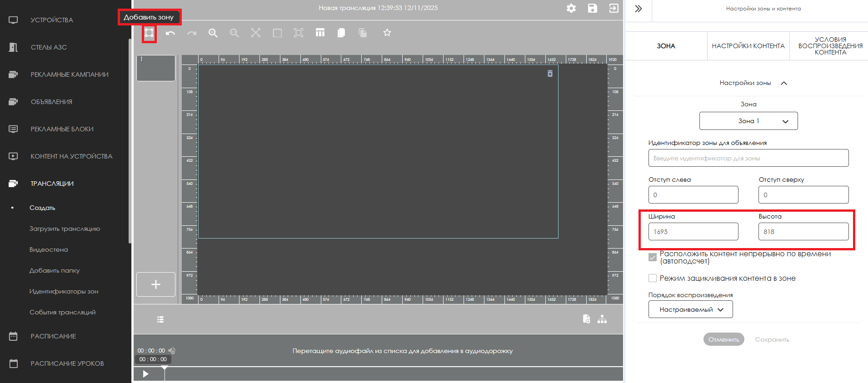Open playback order Настраиваемый dropdown
Screen dimensions: 868x383
pos(690,309)
